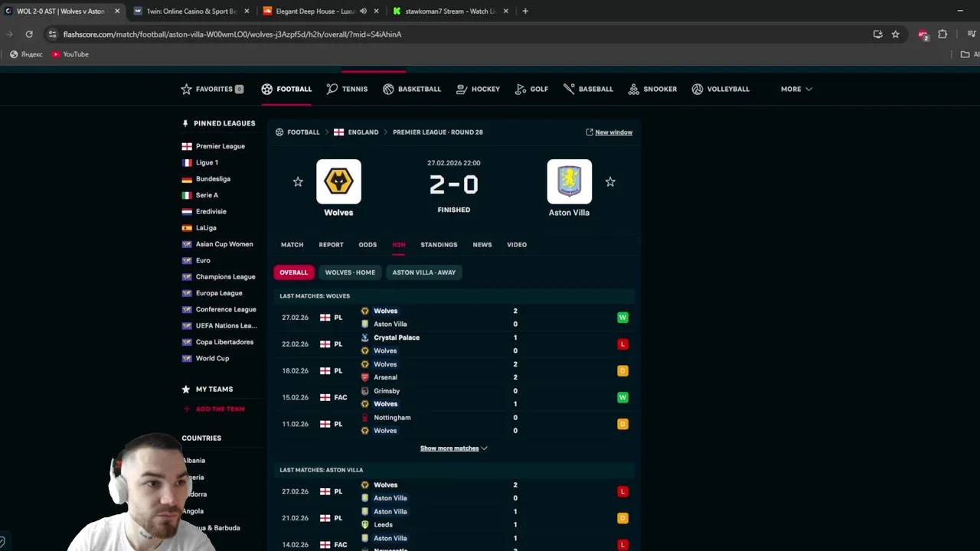Select the Overall filter button
Image resolution: width=980 pixels, height=551 pixels.
click(293, 272)
